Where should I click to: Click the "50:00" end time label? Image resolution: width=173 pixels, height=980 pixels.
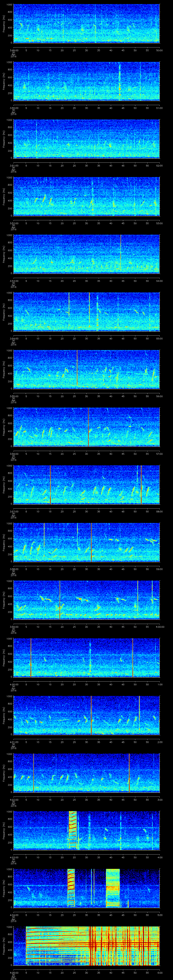coord(160,50)
